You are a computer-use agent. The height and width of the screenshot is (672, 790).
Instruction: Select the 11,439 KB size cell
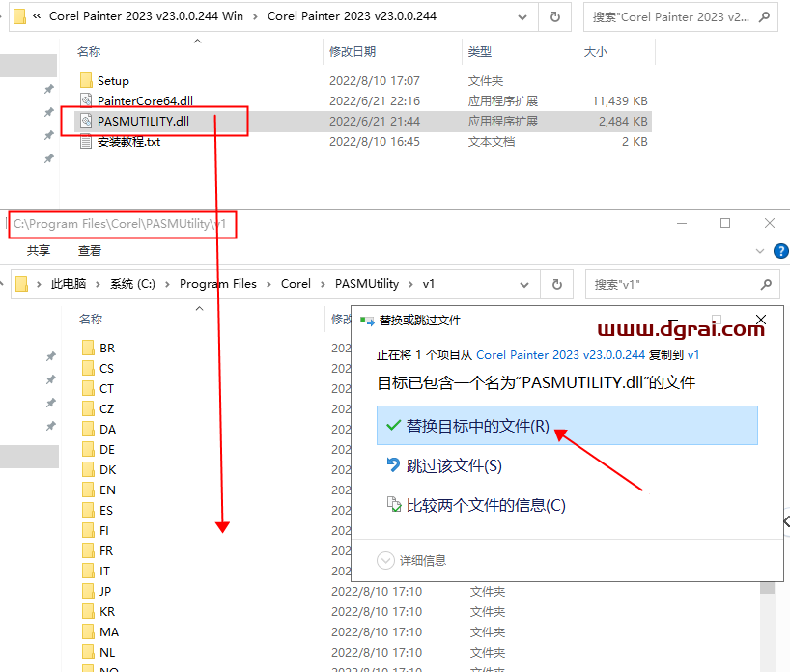click(x=620, y=100)
